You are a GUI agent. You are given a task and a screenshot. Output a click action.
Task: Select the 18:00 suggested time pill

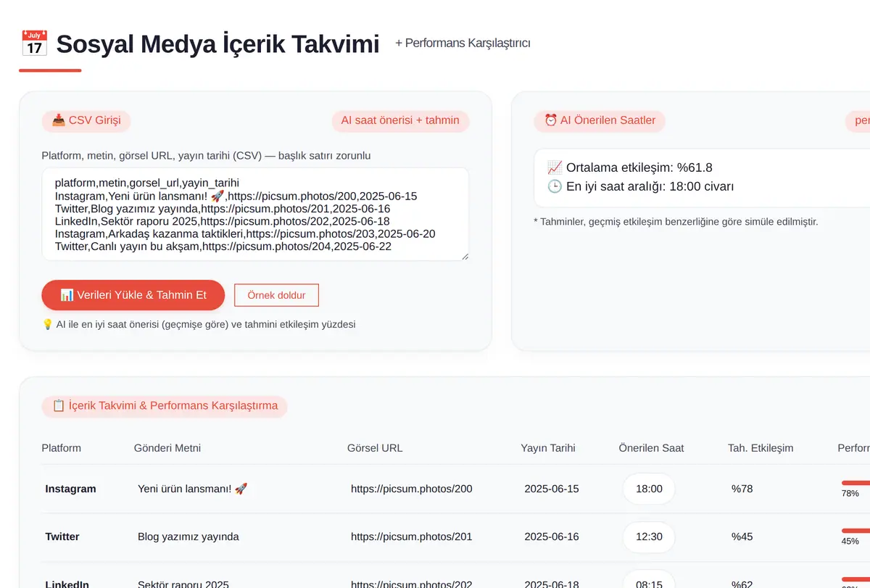click(649, 489)
